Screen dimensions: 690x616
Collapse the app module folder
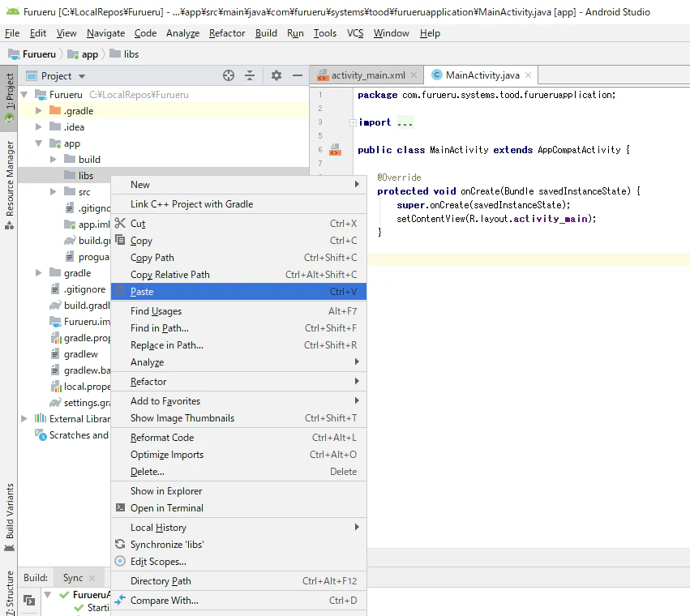point(39,143)
